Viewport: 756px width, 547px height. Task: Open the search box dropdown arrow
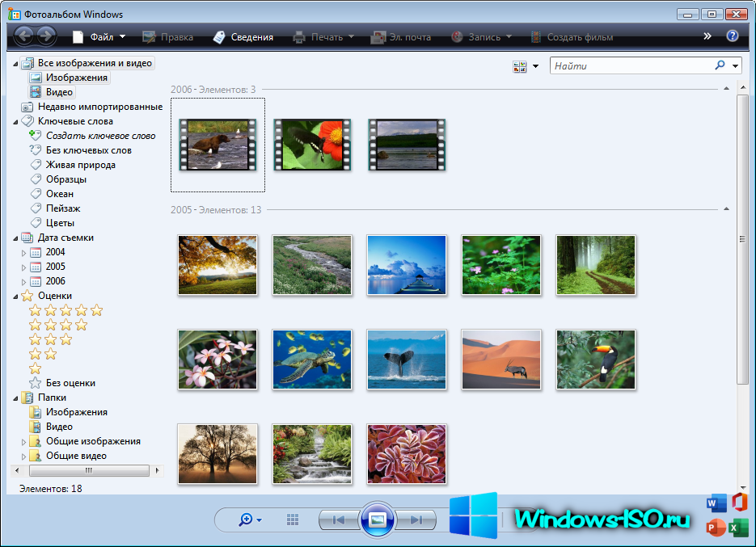[x=735, y=66]
